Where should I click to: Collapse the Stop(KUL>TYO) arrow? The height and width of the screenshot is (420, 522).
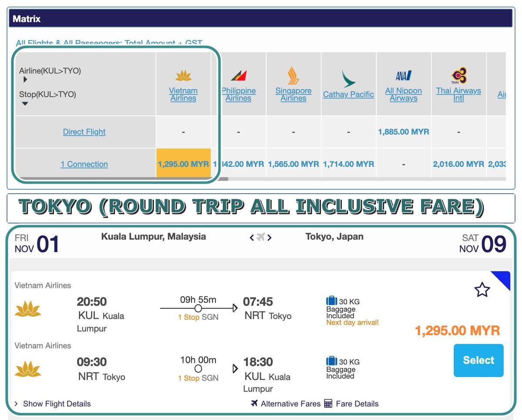pyautogui.click(x=25, y=104)
